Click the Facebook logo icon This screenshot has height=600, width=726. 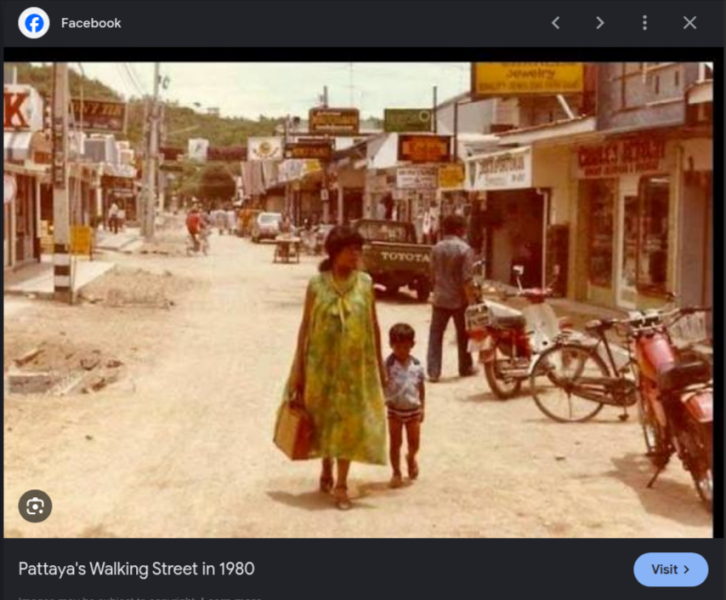[x=34, y=23]
